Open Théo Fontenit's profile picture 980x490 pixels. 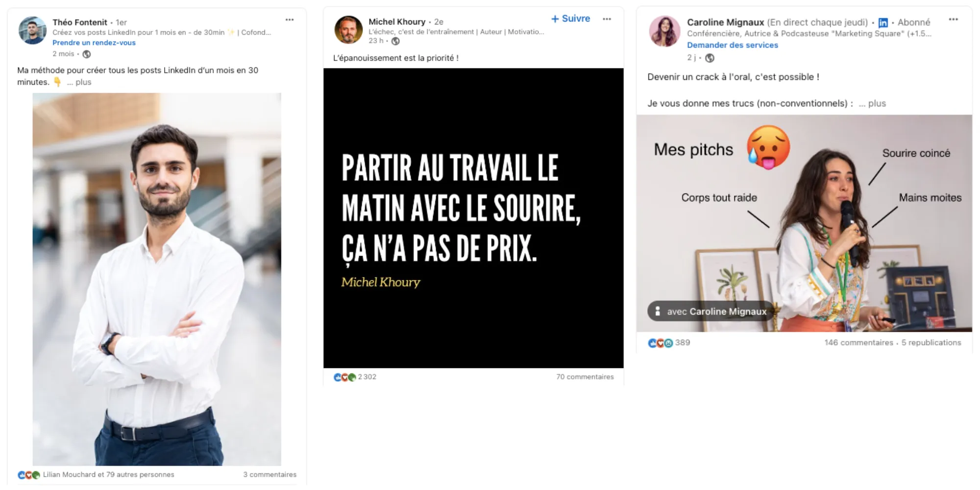point(32,30)
